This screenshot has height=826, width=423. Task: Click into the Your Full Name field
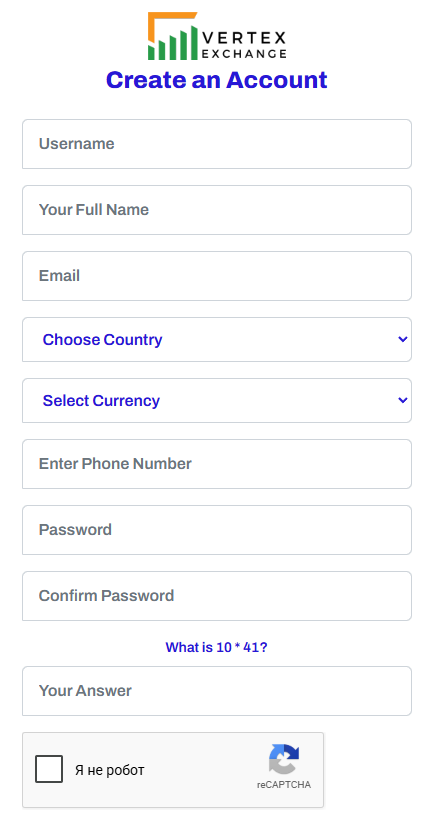pyautogui.click(x=217, y=210)
